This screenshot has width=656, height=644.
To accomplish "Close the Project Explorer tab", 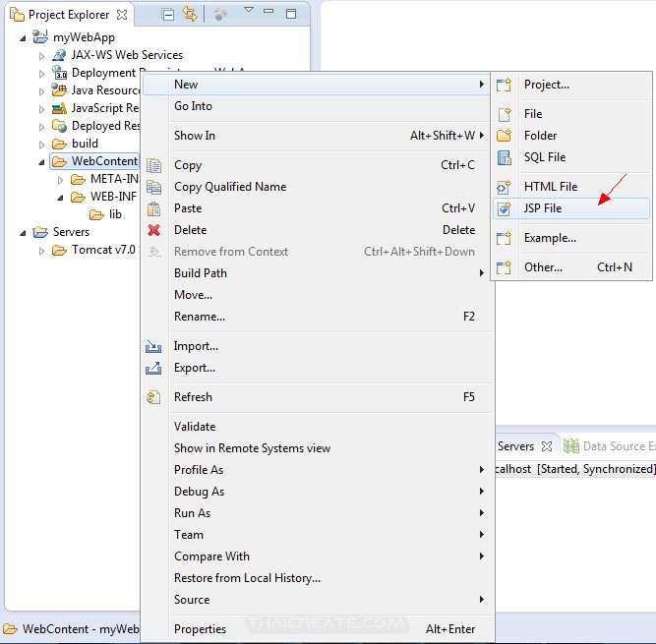I will [122, 15].
